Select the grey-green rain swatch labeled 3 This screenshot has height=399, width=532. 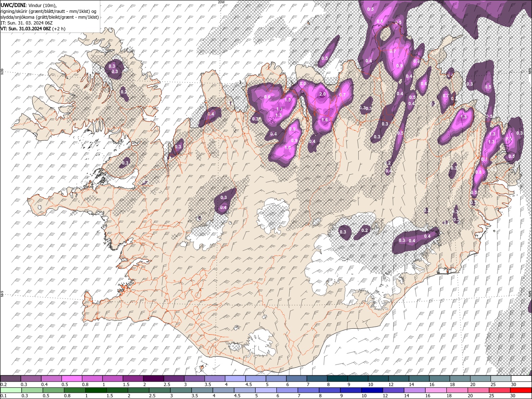coord(181,390)
